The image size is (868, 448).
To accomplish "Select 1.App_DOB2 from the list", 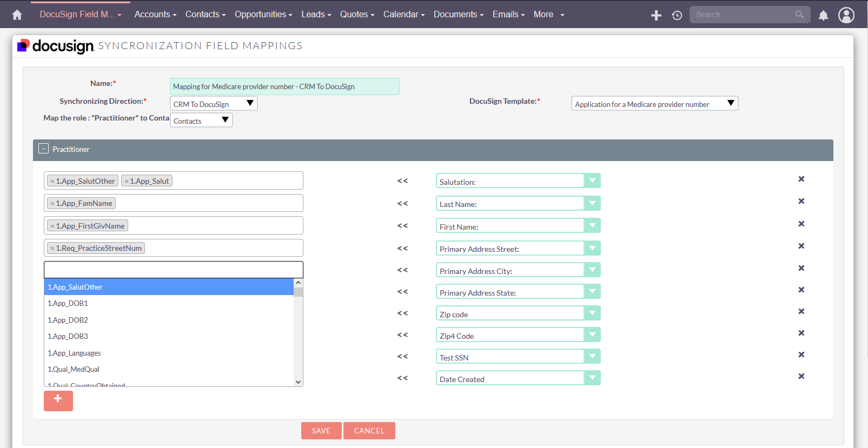I will pos(68,320).
